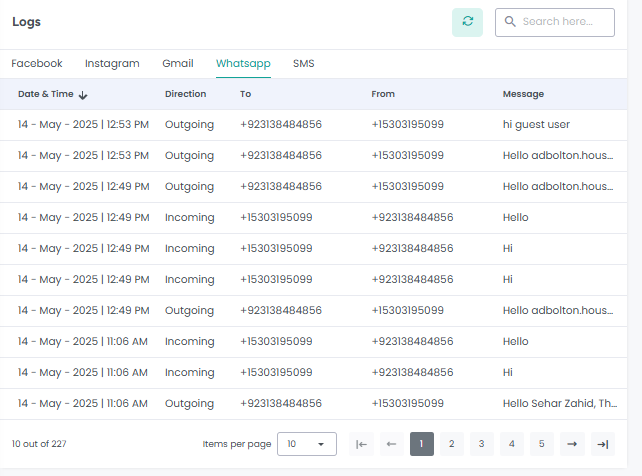The height and width of the screenshot is (476, 642).
Task: Select page 1 button
Action: pyautogui.click(x=422, y=444)
